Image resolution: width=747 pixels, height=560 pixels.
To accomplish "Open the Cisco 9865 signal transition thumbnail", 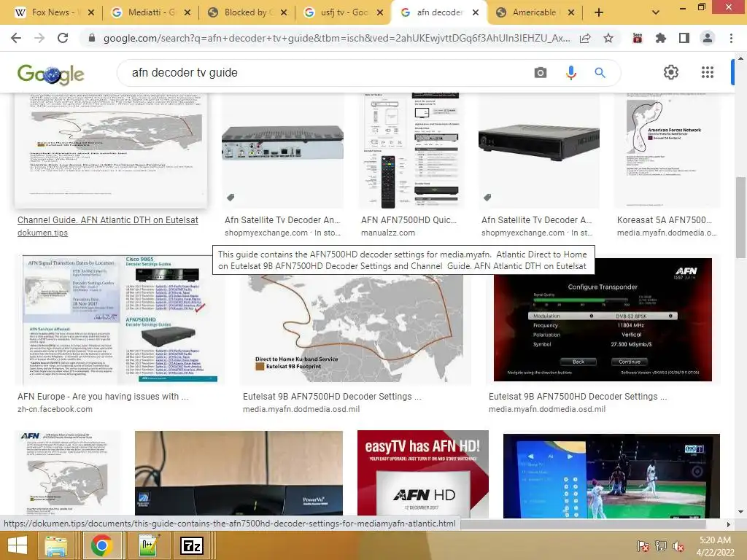I will 119,319.
